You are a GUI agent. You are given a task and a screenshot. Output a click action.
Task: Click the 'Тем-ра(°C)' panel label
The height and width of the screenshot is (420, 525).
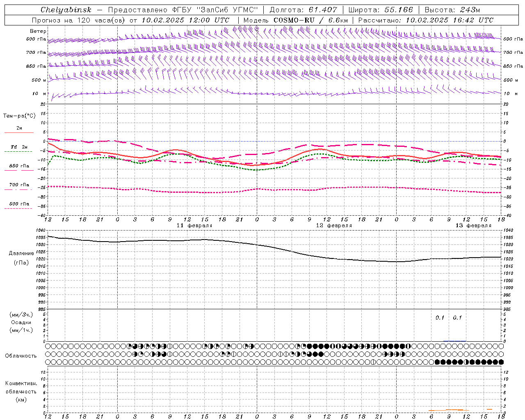[19, 116]
